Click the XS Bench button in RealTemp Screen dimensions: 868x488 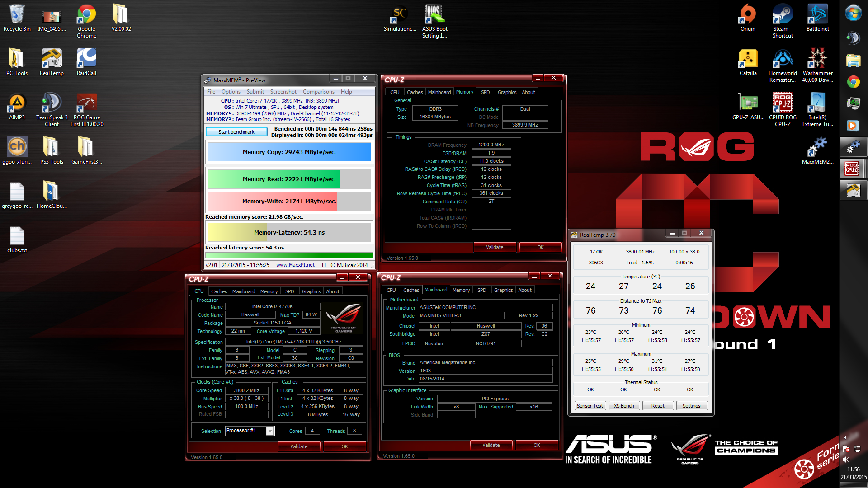pyautogui.click(x=623, y=406)
